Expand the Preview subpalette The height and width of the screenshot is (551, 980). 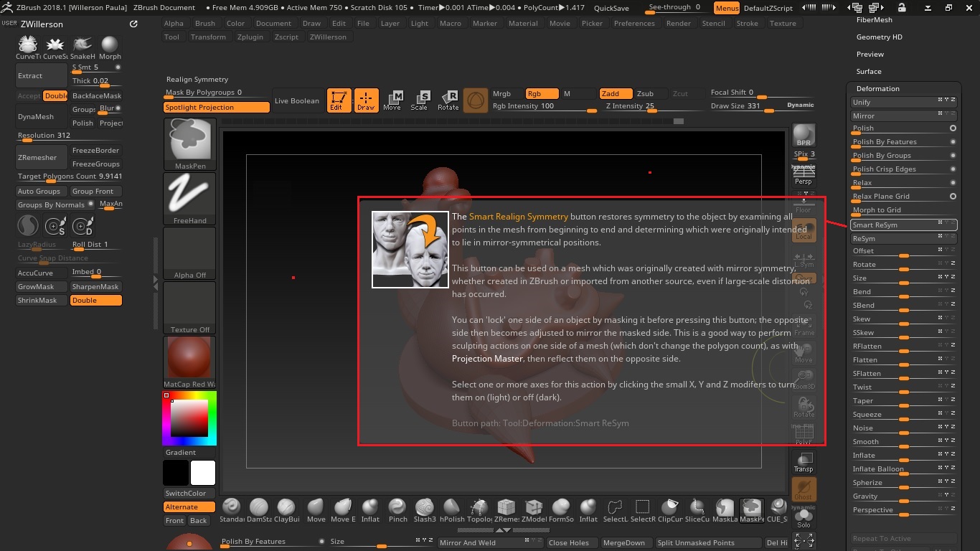[x=870, y=54]
